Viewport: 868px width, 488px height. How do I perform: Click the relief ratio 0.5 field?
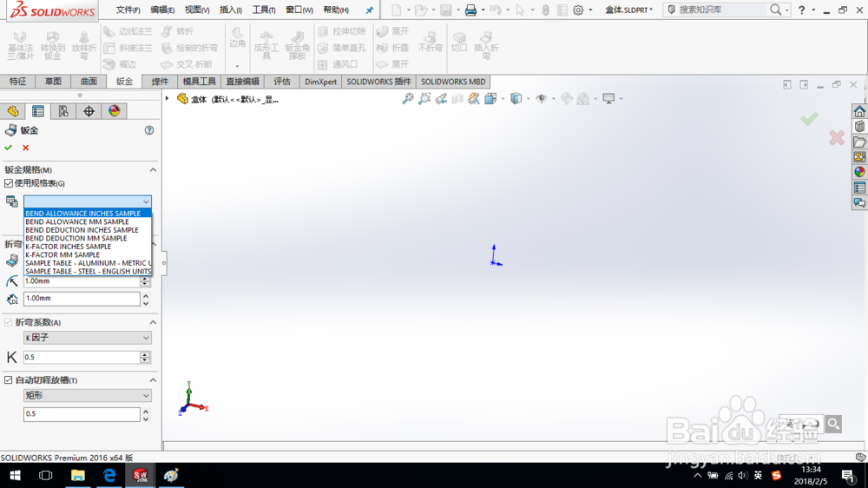pos(82,414)
